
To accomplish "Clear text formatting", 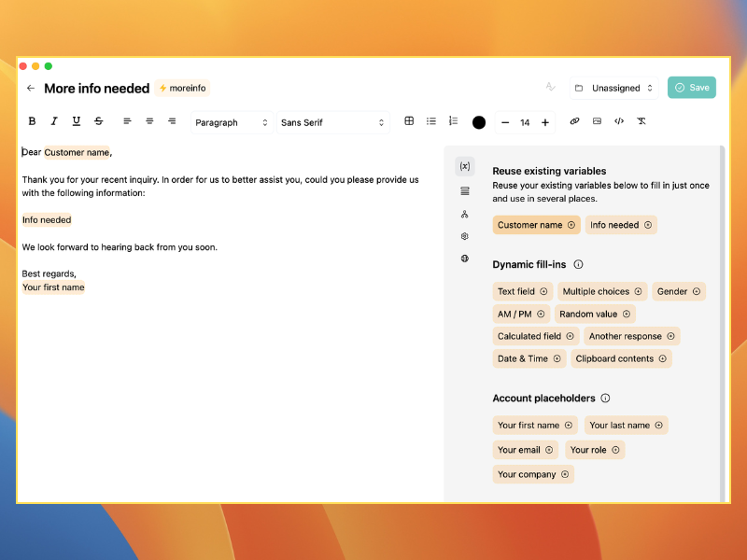I will (x=641, y=121).
